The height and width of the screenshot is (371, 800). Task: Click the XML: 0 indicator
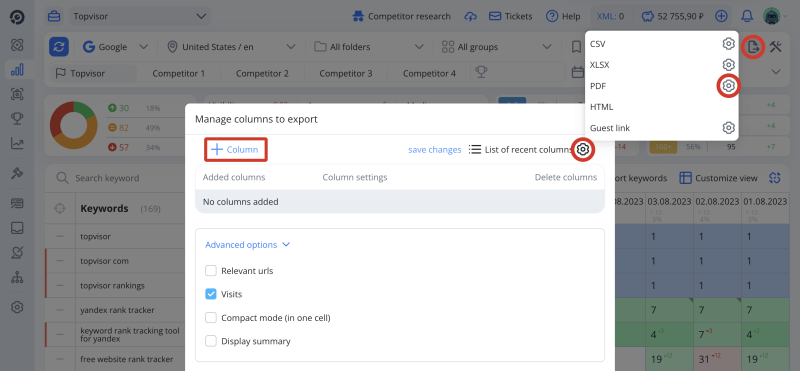(611, 16)
